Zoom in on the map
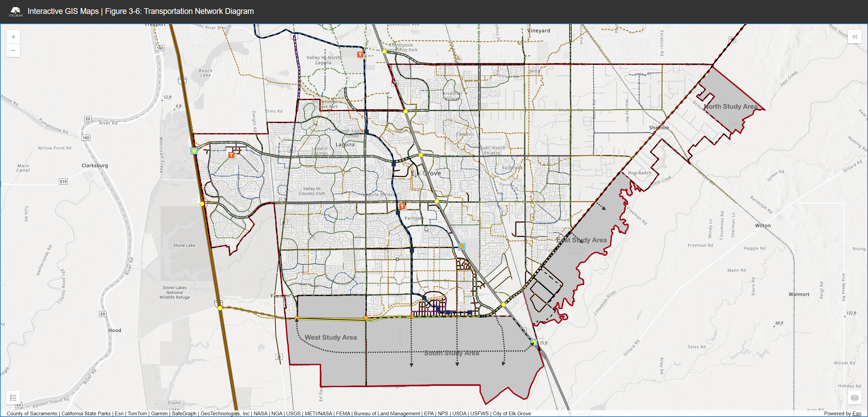The height and width of the screenshot is (417, 868). point(13,37)
